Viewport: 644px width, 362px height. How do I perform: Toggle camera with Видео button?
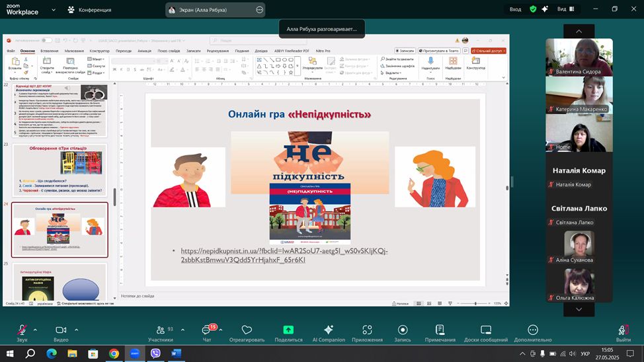click(x=61, y=330)
